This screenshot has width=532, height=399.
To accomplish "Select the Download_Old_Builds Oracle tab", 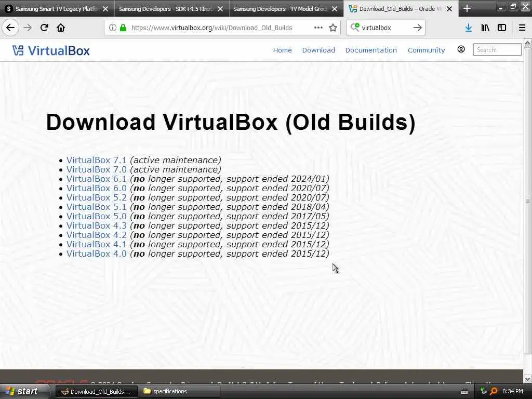I will click(x=401, y=9).
